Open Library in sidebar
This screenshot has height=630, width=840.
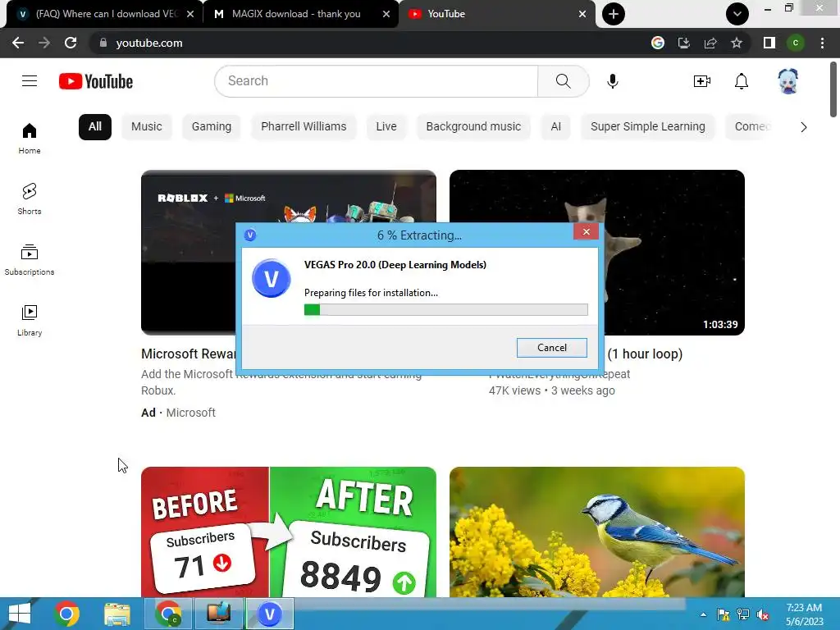click(x=30, y=321)
